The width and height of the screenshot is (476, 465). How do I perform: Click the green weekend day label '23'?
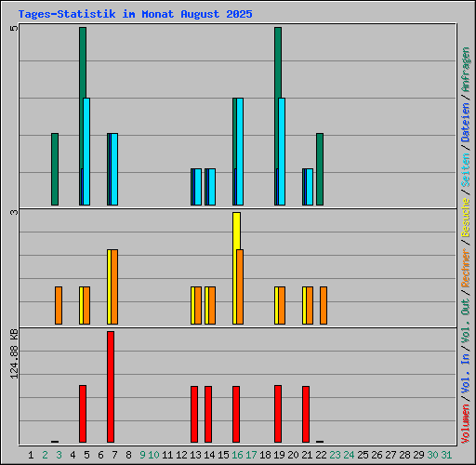(335, 455)
